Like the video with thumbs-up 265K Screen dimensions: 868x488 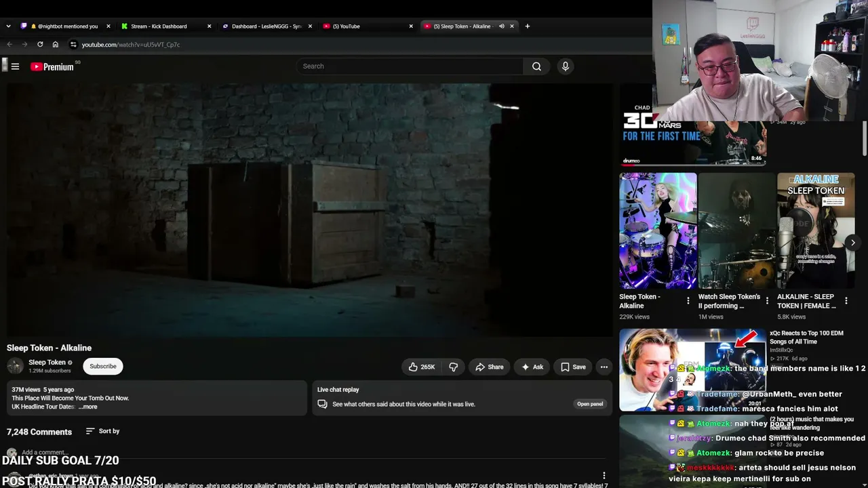(x=421, y=367)
